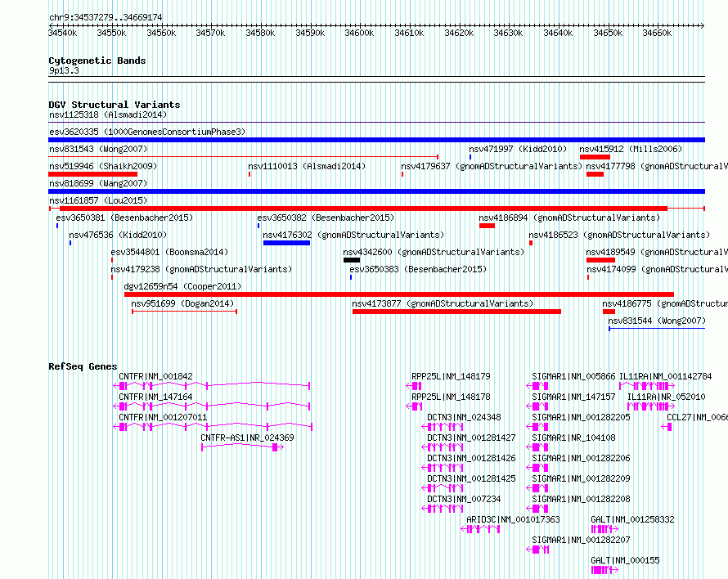This screenshot has height=579, width=728.
Task: Click the 34540k ruler tick label
Action: coord(63,33)
